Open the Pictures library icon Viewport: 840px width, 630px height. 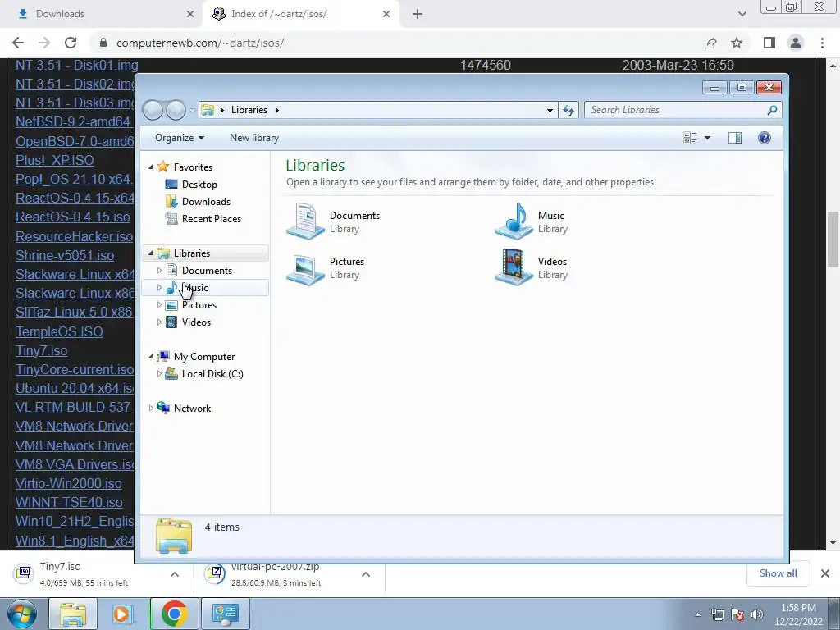click(x=305, y=267)
